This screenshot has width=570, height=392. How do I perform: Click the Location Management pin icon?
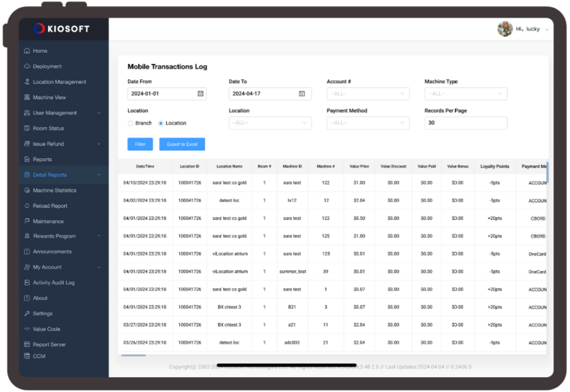(27, 82)
